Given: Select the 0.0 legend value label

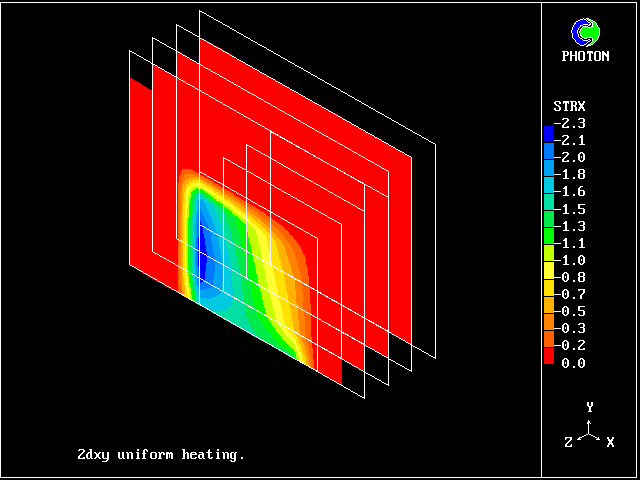Looking at the screenshot, I should point(574,363).
